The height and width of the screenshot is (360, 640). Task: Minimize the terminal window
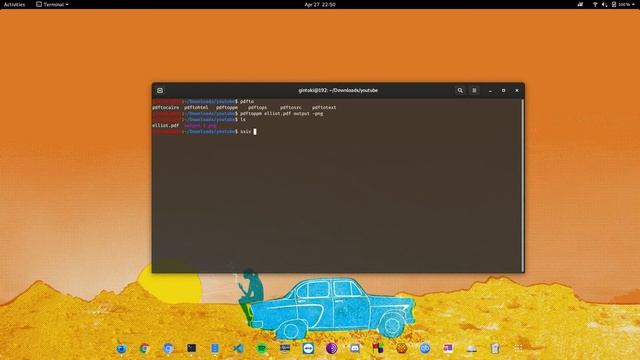pos(490,90)
